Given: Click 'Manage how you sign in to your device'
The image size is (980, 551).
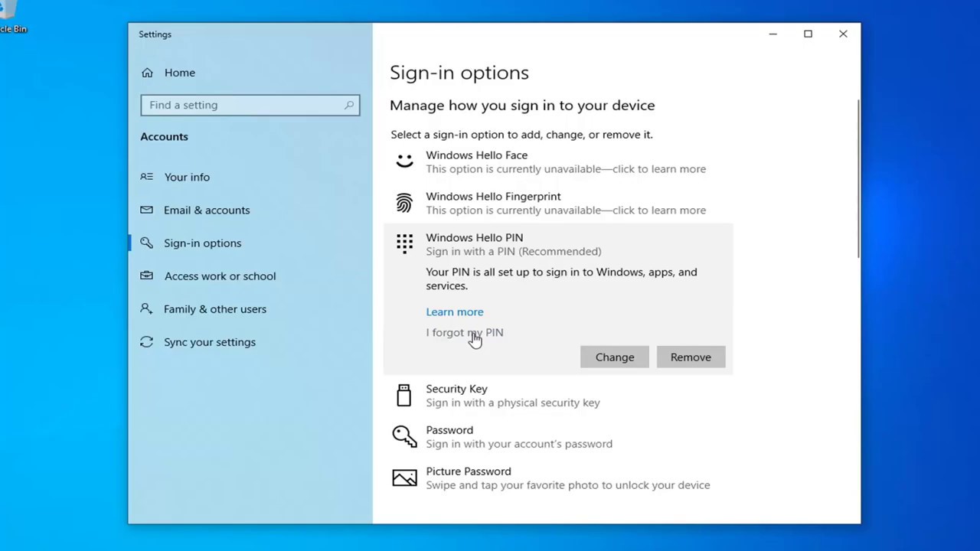Looking at the screenshot, I should pos(522,106).
